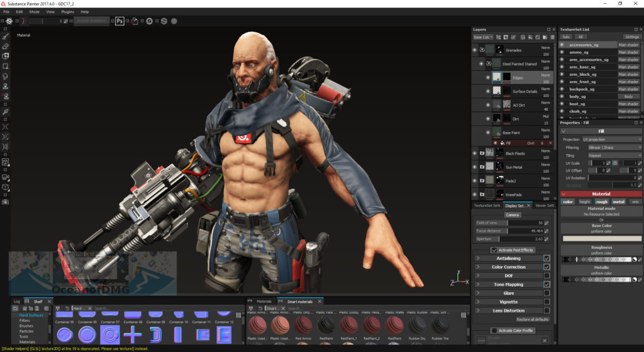This screenshot has height=352, width=644.
Task: Click the filter icon in Smart materials toolbar
Action: pos(251,308)
